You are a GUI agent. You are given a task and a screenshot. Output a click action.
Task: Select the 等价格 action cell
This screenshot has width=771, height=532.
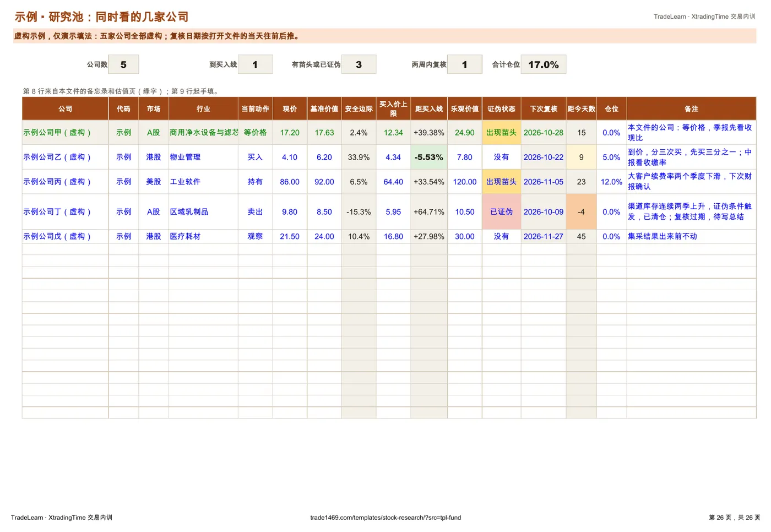pyautogui.click(x=255, y=133)
